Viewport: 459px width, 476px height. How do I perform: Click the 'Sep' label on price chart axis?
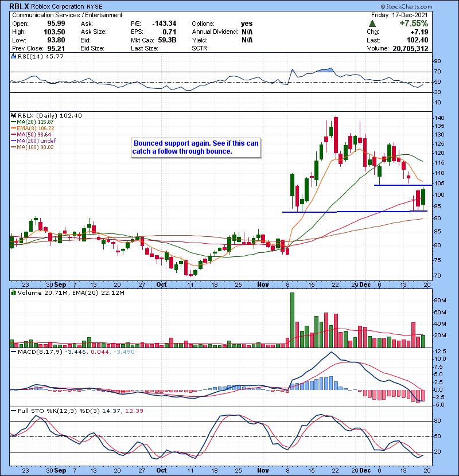[60, 284]
